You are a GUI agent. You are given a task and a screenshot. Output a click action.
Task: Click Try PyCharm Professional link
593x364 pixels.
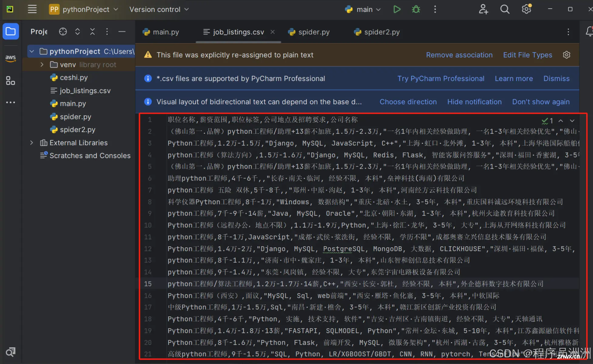[x=440, y=78]
